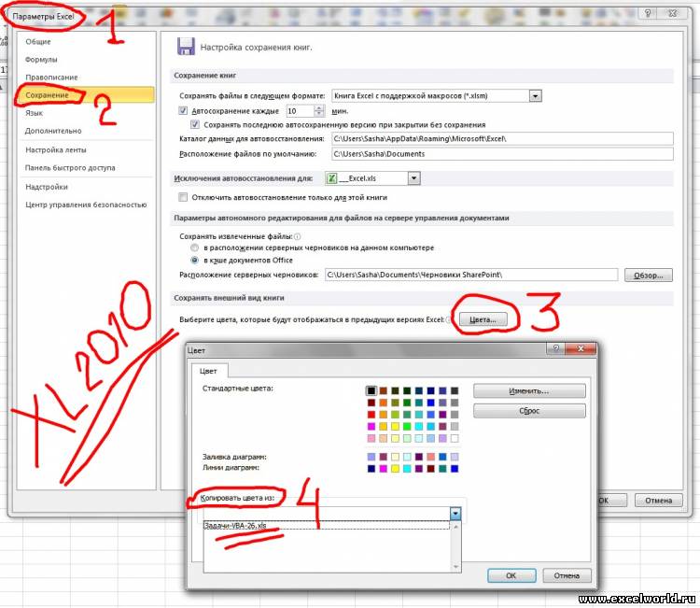The image size is (700, 608).
Task: Open Панель быстрого доступа category
Action: coord(70,167)
